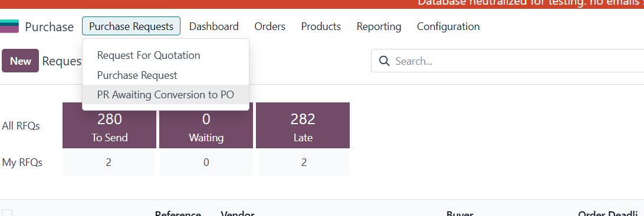Go to Dashboard menu

(213, 26)
